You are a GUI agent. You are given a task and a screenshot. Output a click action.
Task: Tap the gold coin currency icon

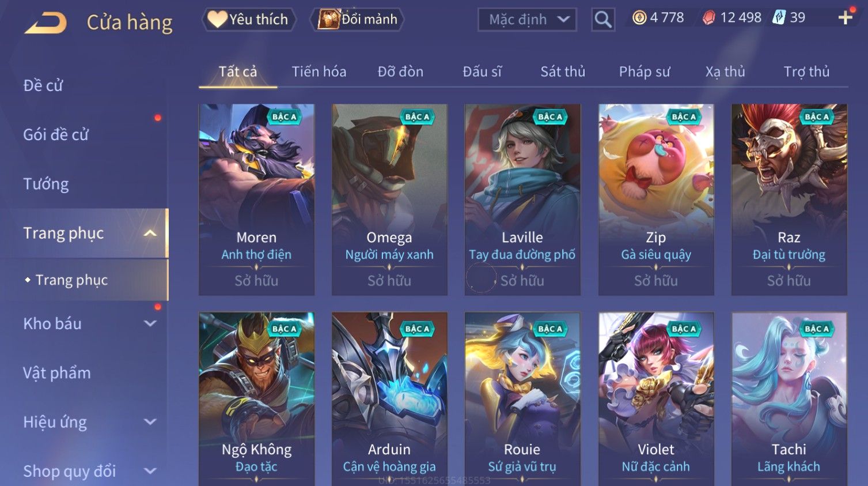pos(639,18)
